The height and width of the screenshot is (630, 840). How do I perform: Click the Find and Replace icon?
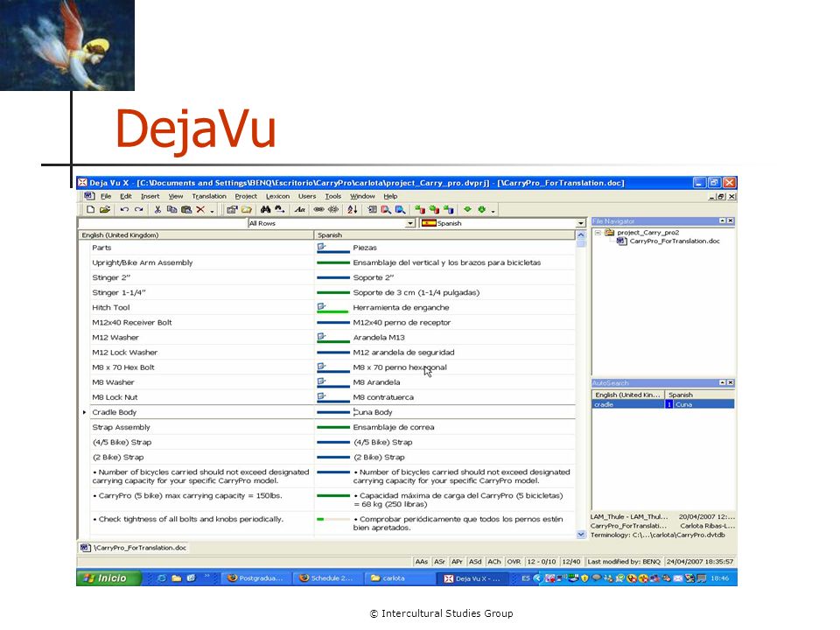280,209
